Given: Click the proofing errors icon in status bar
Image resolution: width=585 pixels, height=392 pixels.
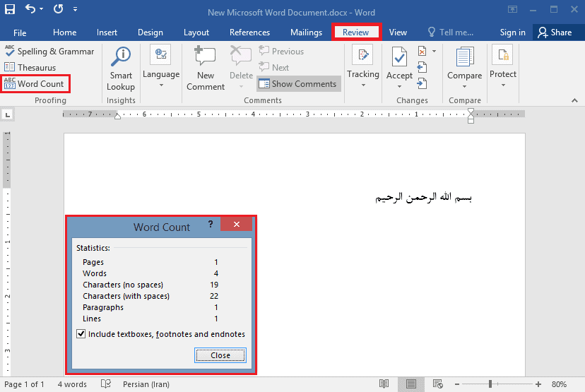Looking at the screenshot, I should click(x=106, y=384).
